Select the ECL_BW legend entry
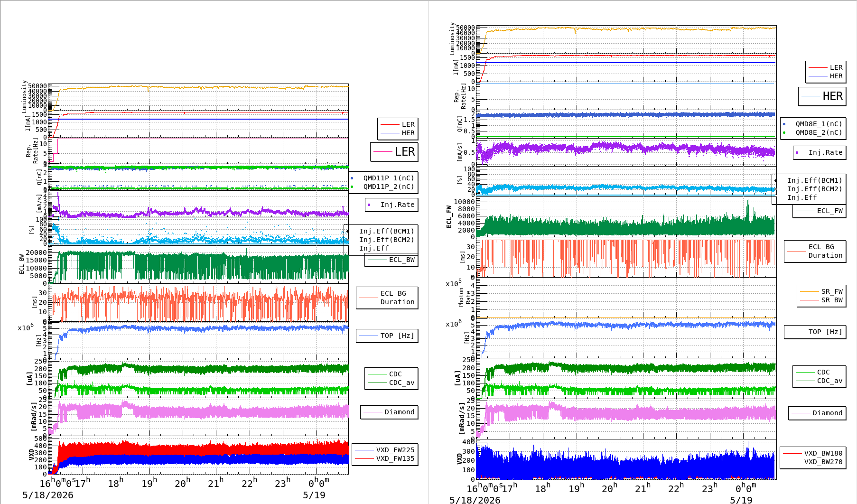This screenshot has width=857, height=504. [x=401, y=260]
